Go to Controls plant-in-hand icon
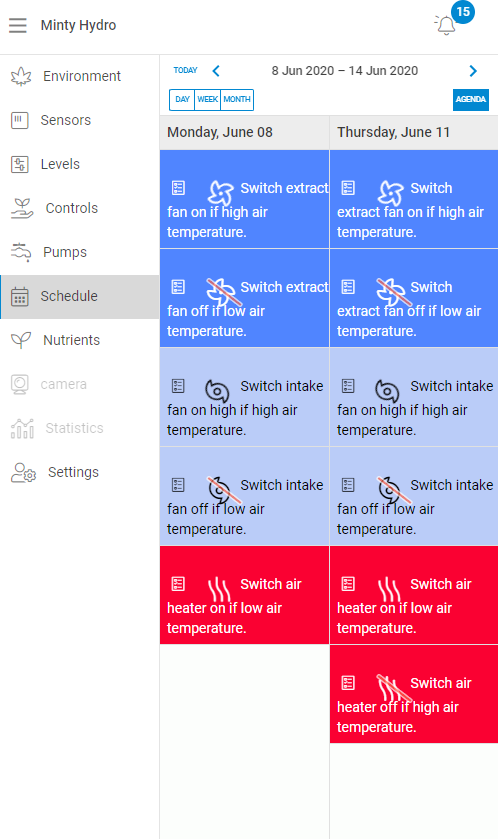Image resolution: width=498 pixels, height=839 pixels. coord(22,208)
